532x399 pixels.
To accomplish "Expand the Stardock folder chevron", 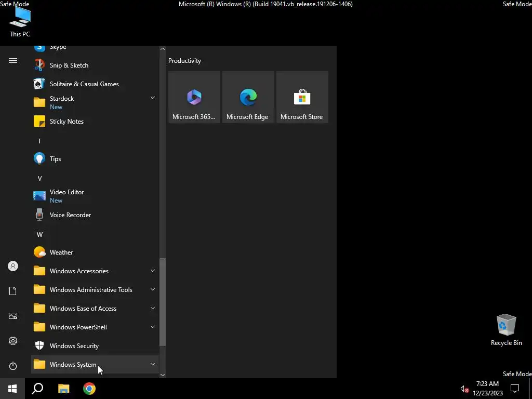I will pyautogui.click(x=153, y=98).
